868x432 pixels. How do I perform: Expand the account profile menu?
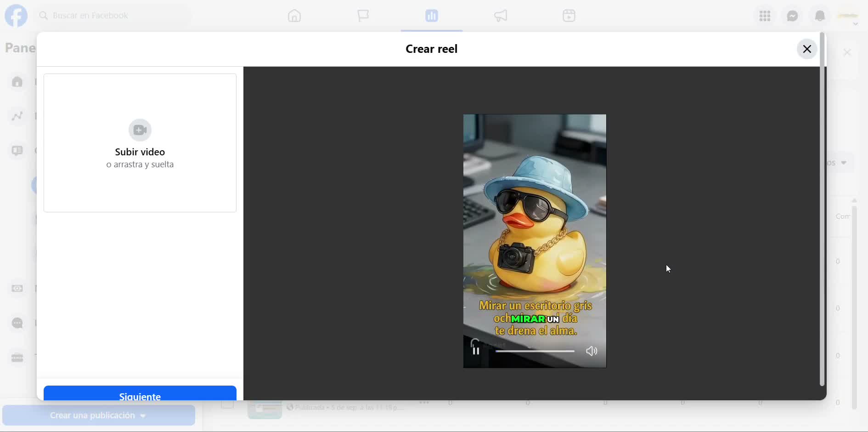tap(849, 17)
